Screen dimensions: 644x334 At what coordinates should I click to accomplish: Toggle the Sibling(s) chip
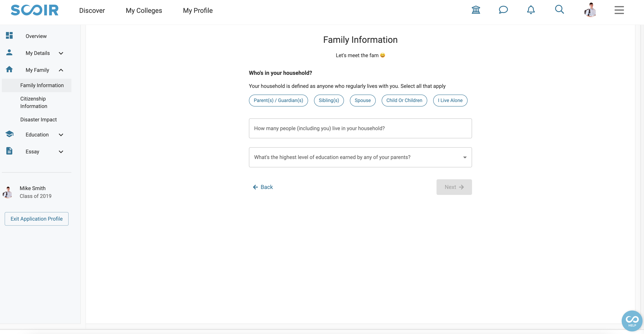click(329, 100)
